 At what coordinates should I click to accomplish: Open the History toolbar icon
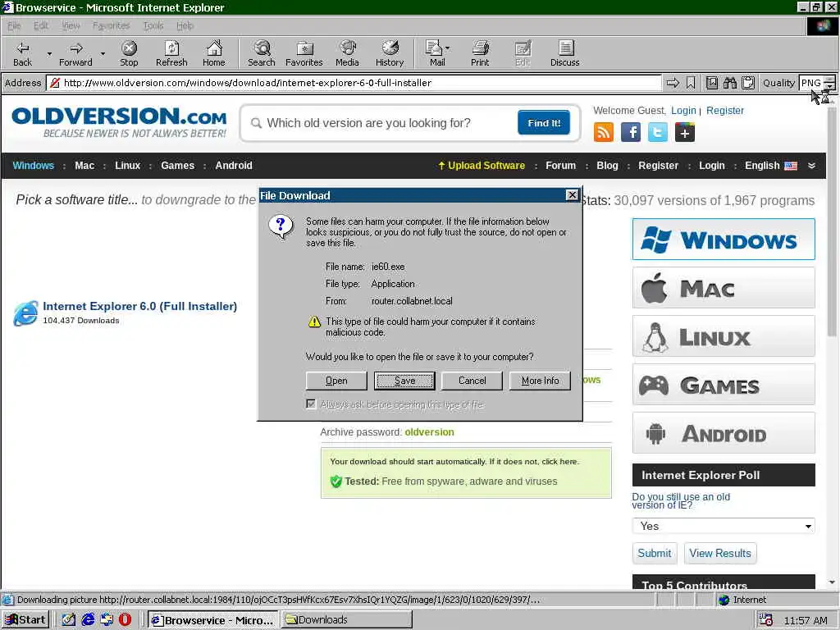[x=390, y=53]
